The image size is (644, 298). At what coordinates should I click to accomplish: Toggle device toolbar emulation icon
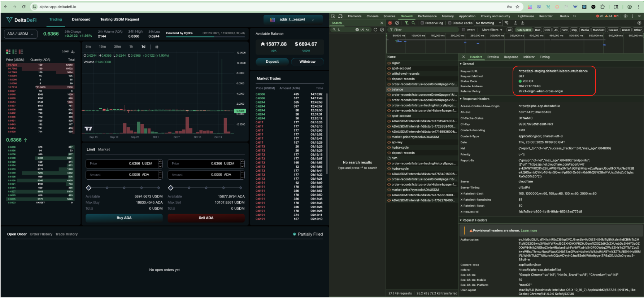[340, 16]
